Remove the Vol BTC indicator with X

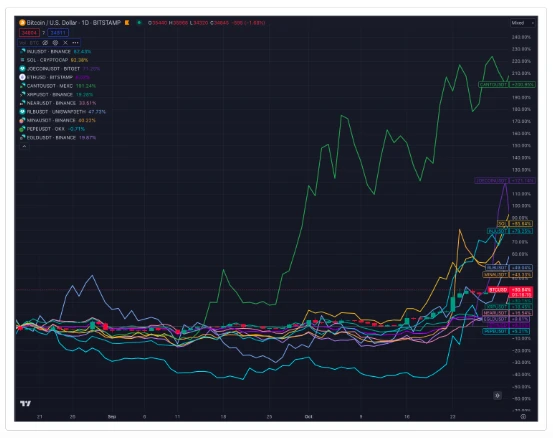pos(65,43)
